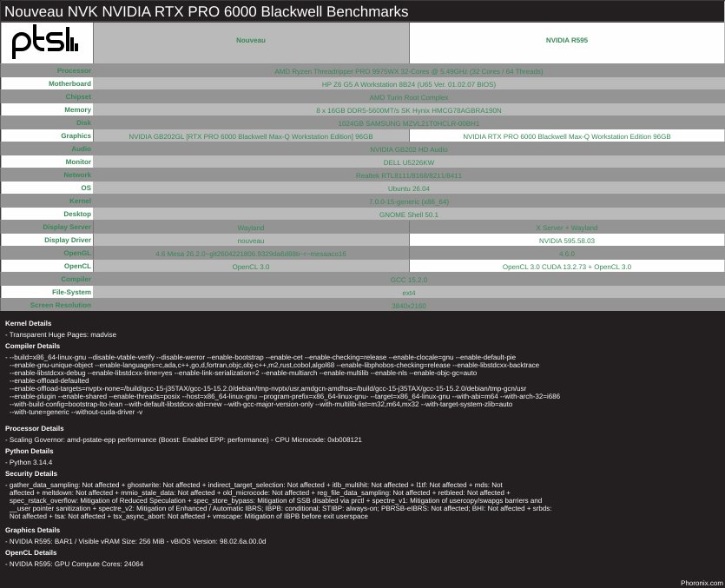Image resolution: width=725 pixels, height=588 pixels.
Task: Click the Desktop row label
Action: click(x=77, y=214)
